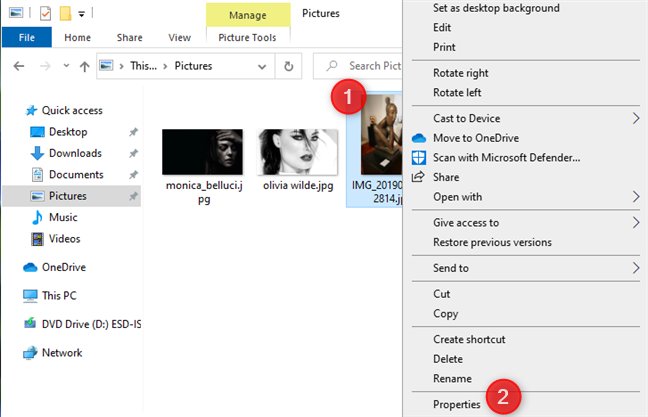This screenshot has width=648, height=417.
Task: Go up one folder level
Action: (x=84, y=66)
